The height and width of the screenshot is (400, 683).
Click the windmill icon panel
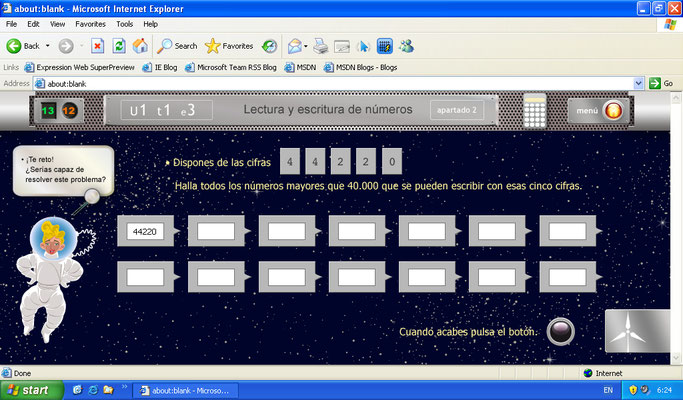637,331
